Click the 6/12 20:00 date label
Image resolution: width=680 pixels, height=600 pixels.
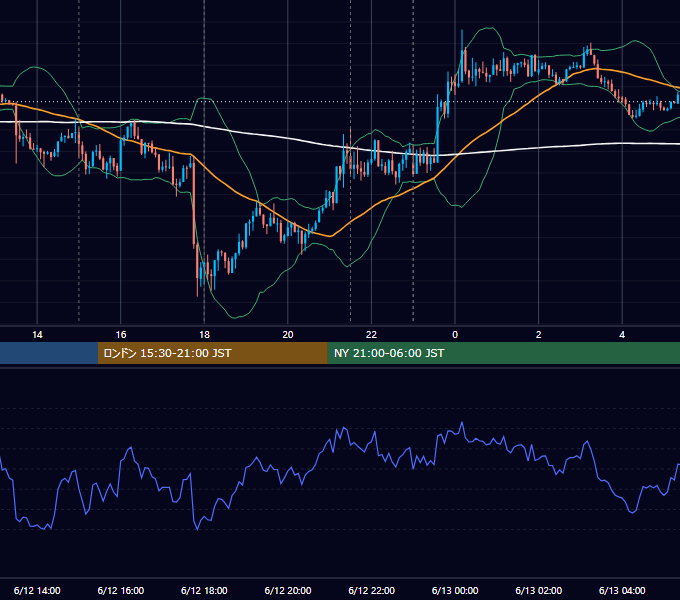point(288,590)
